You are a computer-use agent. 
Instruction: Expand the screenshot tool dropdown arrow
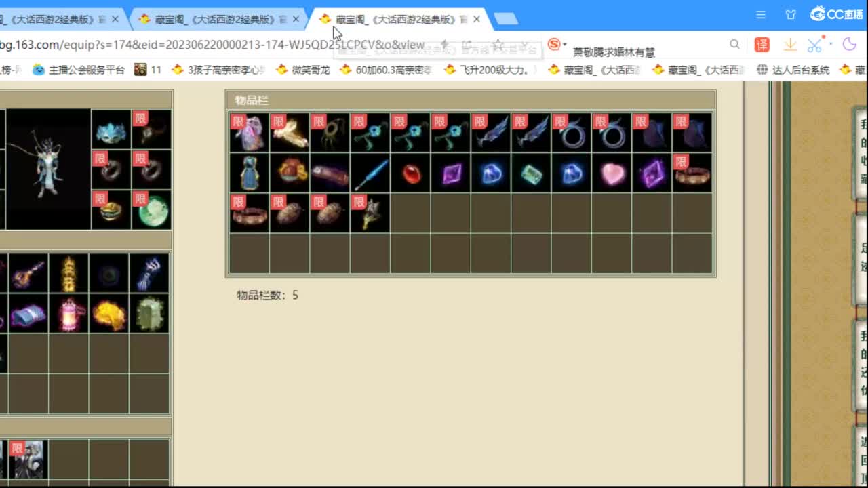(830, 45)
